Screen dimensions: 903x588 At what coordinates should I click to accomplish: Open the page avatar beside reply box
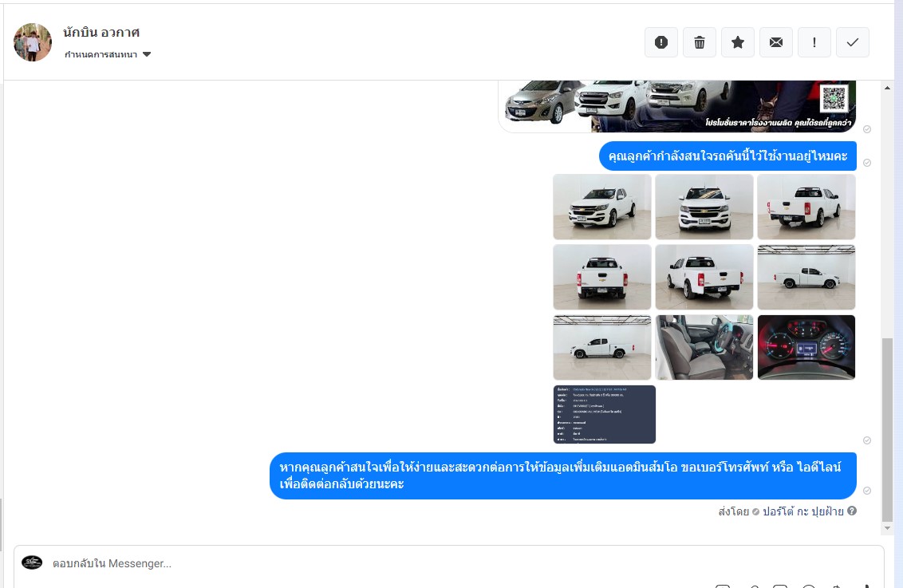[x=32, y=562]
